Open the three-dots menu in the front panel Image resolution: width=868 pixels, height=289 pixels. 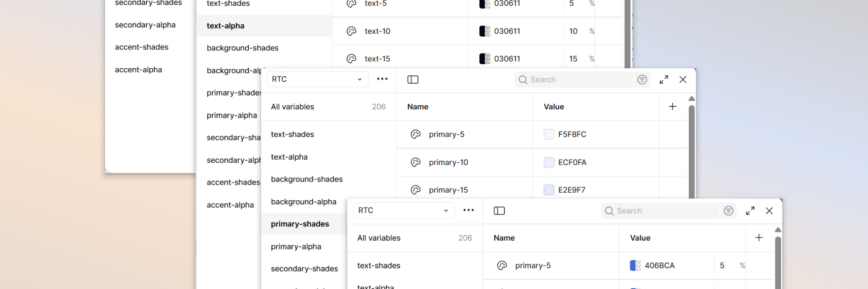pyautogui.click(x=469, y=210)
